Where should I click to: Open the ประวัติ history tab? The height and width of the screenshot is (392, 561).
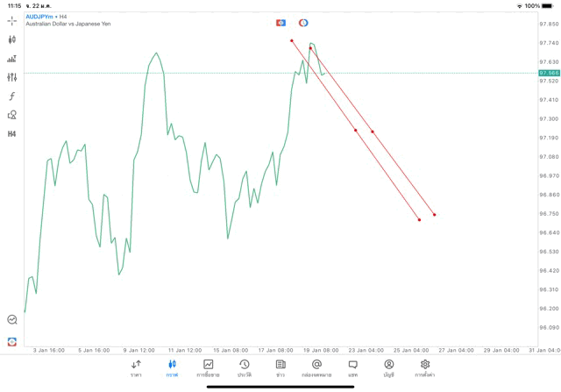pos(244,368)
